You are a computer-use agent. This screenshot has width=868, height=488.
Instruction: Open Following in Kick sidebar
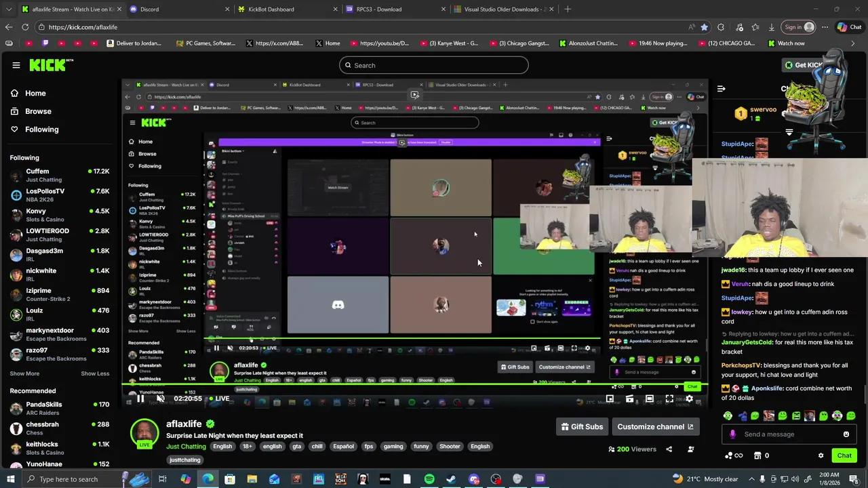41,129
